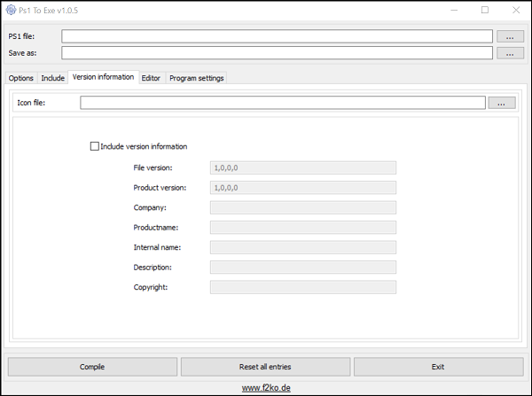Click the Ps1 To Exe app icon in title bar

11,10
